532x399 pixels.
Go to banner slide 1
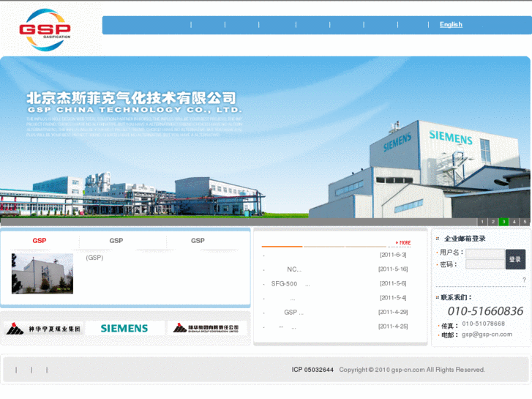482,222
